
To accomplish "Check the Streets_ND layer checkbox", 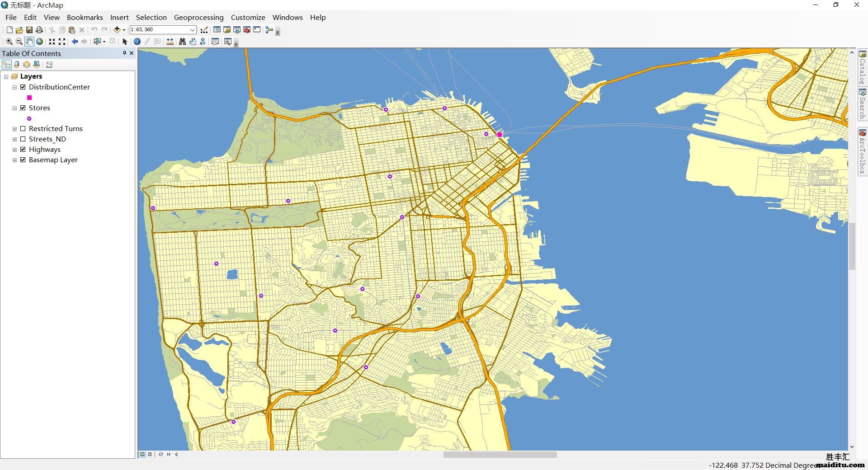I will pyautogui.click(x=23, y=139).
